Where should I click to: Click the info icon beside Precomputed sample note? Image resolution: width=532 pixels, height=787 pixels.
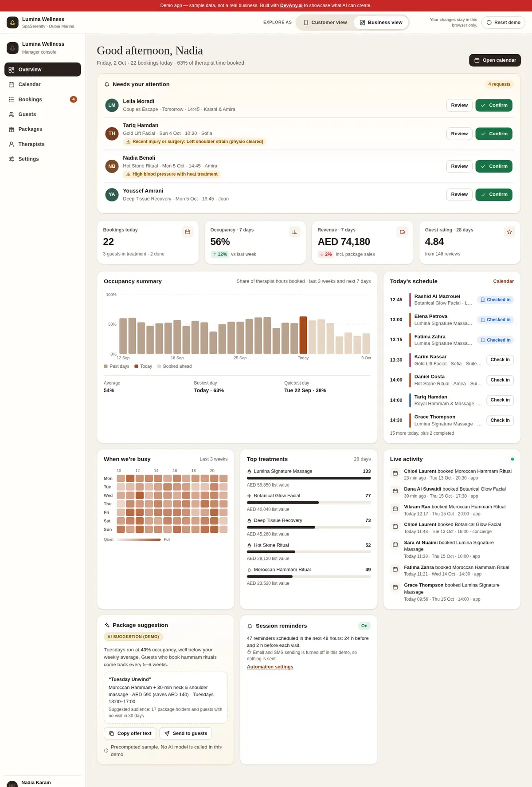pos(106,751)
